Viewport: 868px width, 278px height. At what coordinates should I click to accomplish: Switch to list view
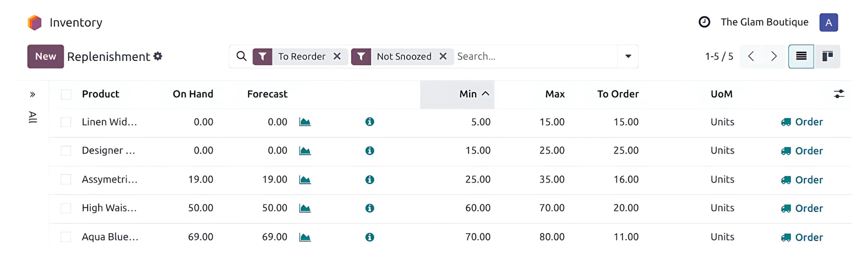(x=801, y=56)
